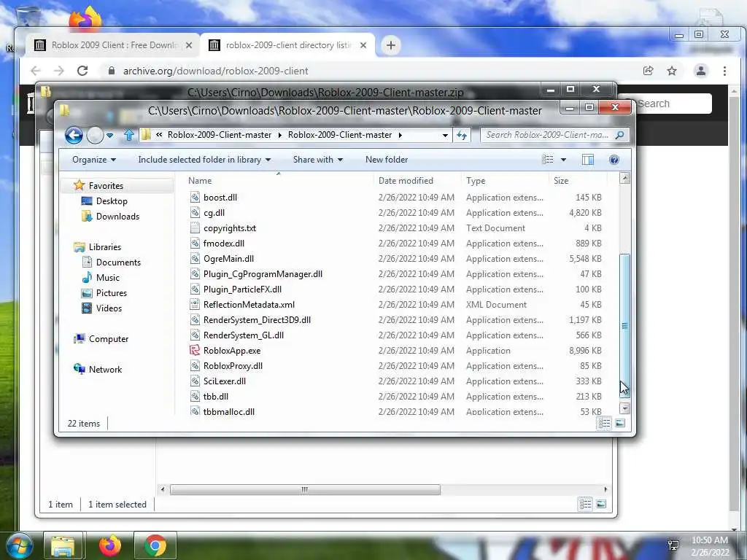Select RenderSystem_GL.dll file

(x=244, y=335)
